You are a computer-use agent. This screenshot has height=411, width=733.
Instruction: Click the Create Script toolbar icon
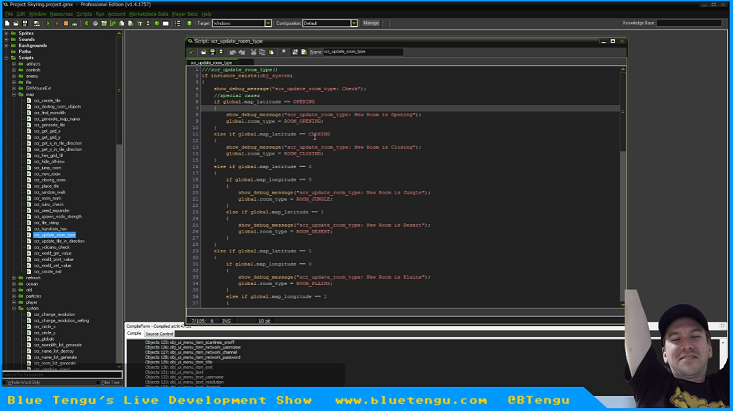[x=122, y=23]
